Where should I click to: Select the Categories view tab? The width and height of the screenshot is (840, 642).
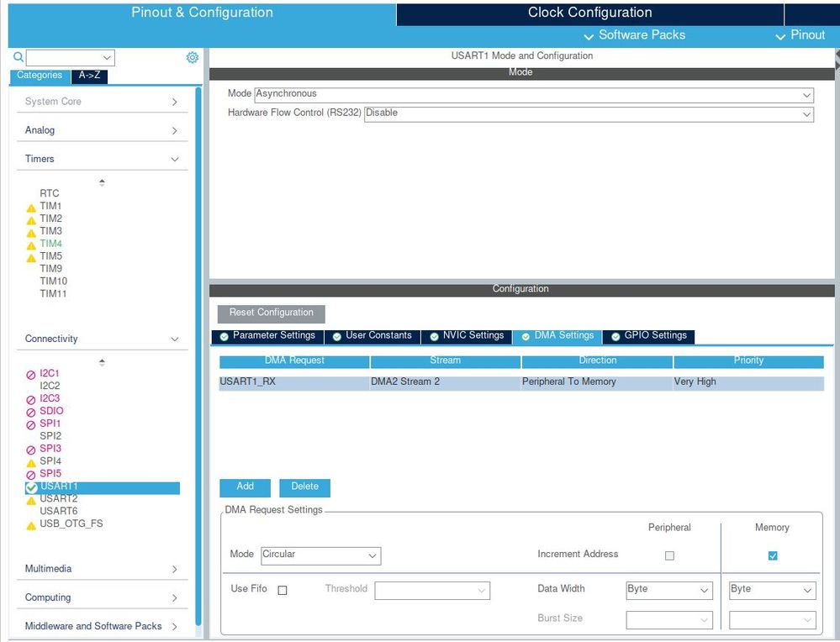[x=40, y=76]
